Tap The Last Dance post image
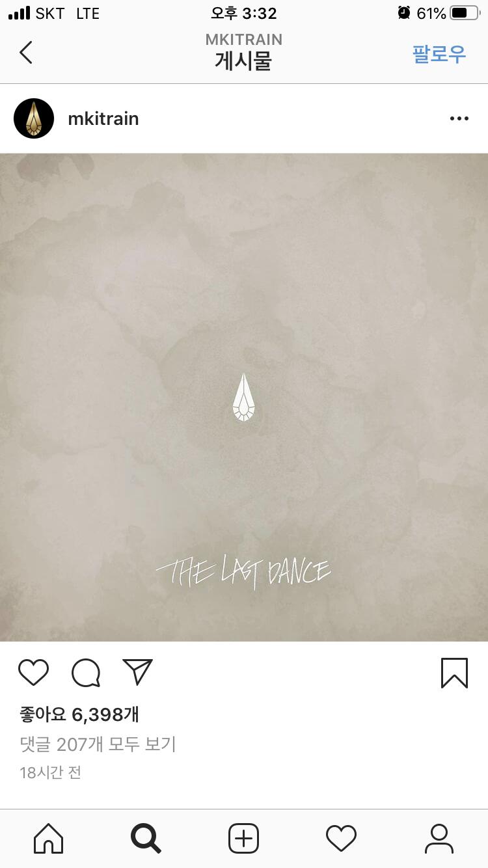The height and width of the screenshot is (868, 488). tap(244, 397)
